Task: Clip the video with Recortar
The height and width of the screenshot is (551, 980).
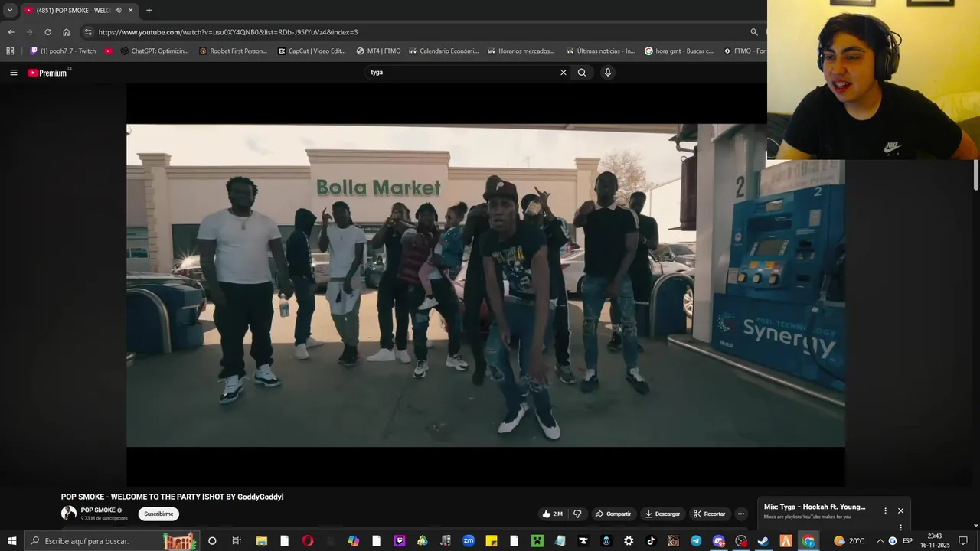Action: (709, 514)
